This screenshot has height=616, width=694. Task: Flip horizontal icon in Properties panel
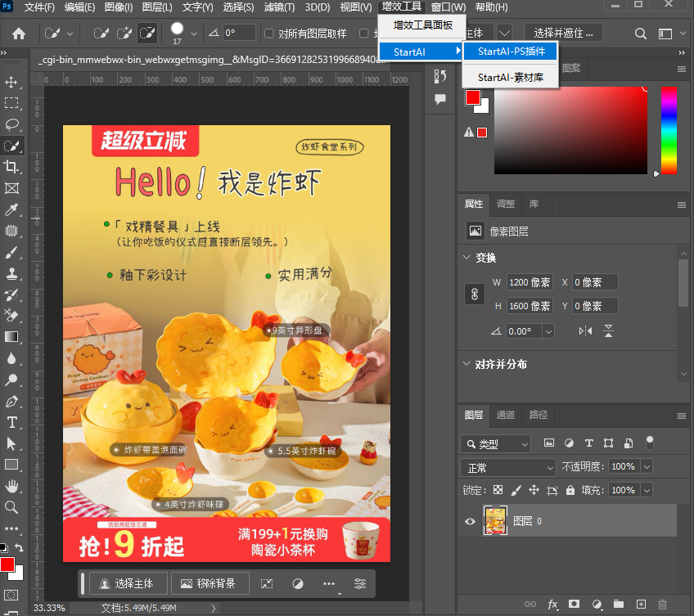click(585, 331)
